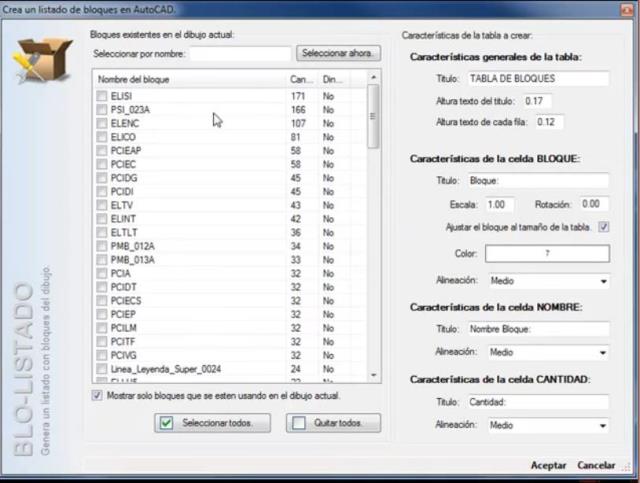Click the 'Altura texto del título' field
The width and height of the screenshot is (640, 483).
(x=537, y=101)
